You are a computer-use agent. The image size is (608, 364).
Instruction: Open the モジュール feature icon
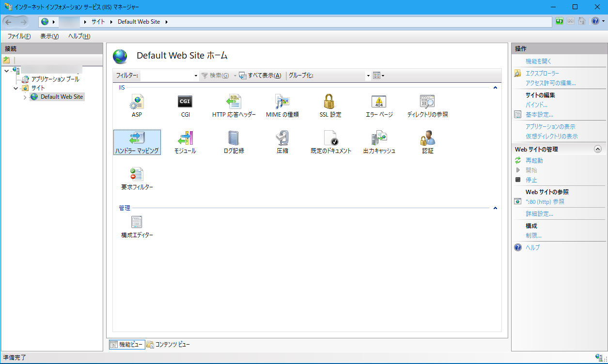point(185,141)
